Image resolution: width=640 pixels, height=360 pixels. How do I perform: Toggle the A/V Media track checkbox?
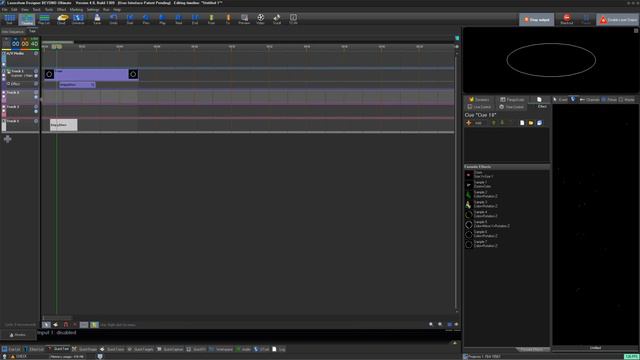(x=4, y=53)
